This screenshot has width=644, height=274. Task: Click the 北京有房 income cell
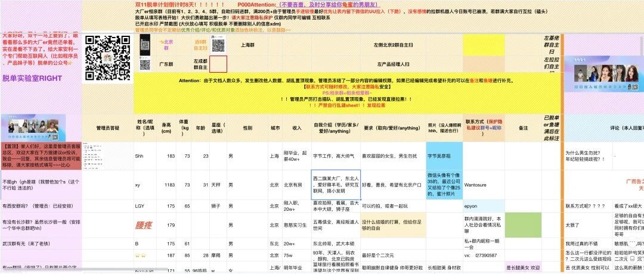coord(296,185)
